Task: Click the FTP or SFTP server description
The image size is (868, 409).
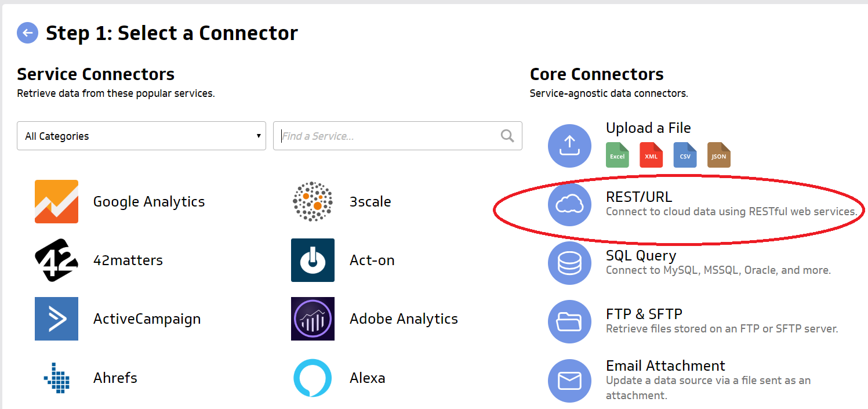Action: pos(722,329)
